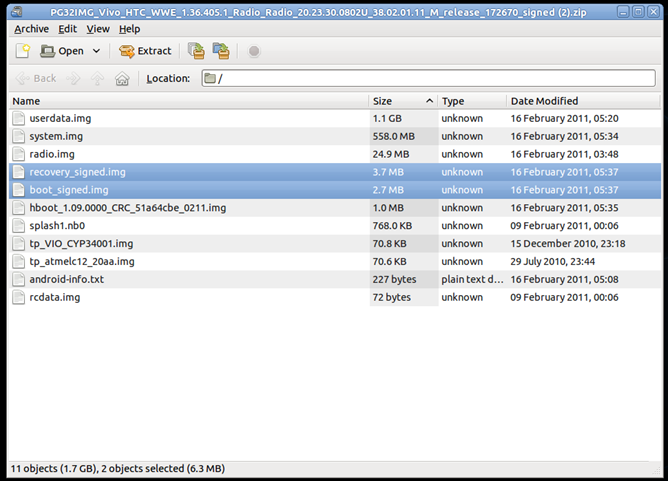Select the tp_VIO_CYP34001.img file

(x=335, y=244)
